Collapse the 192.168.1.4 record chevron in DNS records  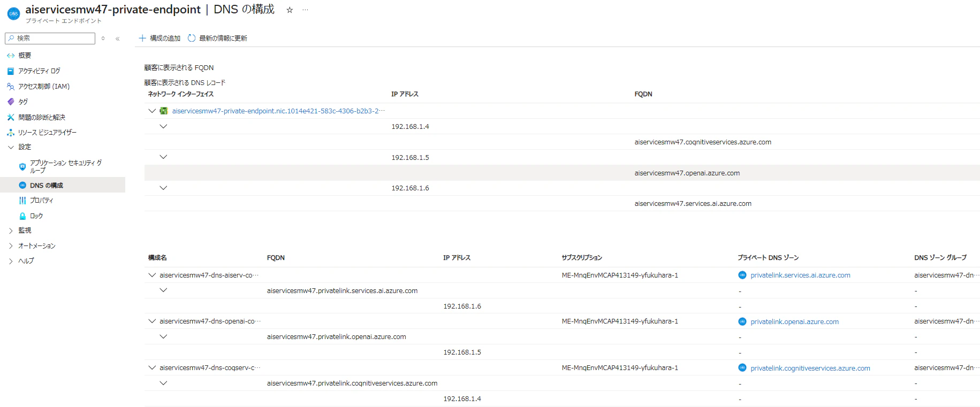[164, 126]
